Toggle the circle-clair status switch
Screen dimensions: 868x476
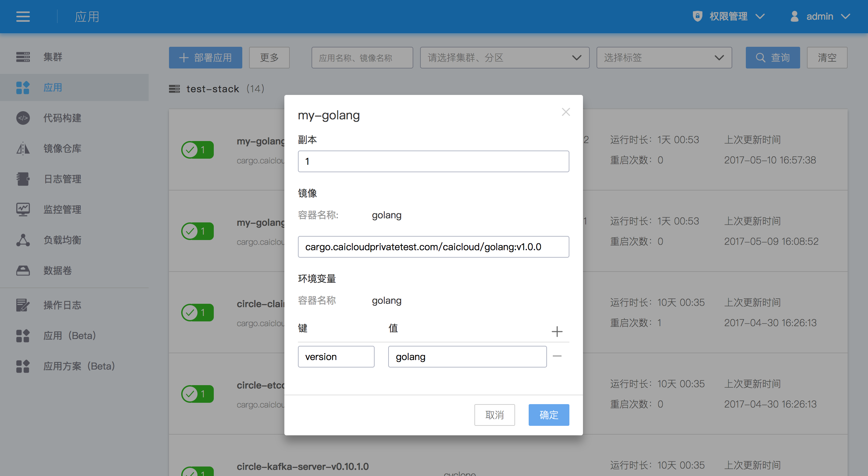197,312
